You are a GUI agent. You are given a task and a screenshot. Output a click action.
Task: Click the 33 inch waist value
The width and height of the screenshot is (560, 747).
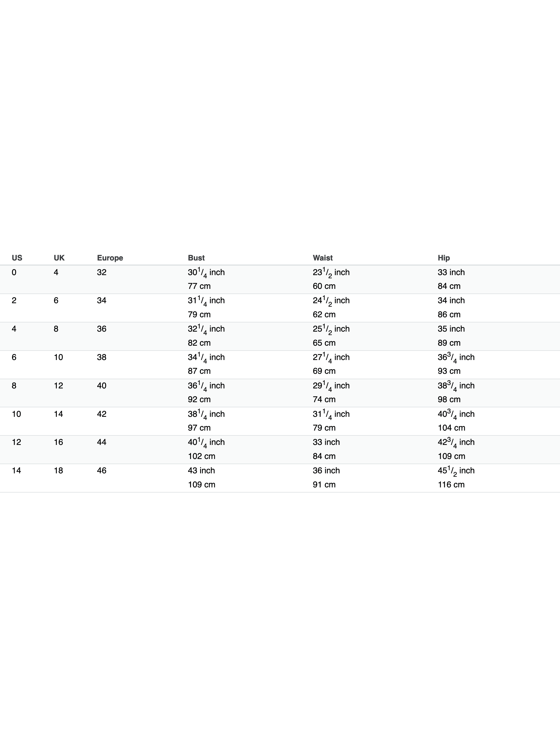pos(326,442)
